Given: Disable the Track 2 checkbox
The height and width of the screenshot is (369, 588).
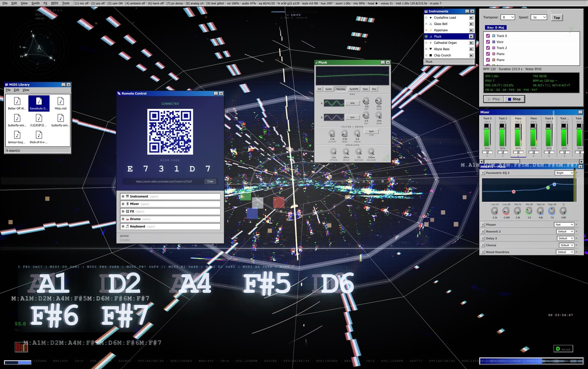Looking at the screenshot, I should point(488,48).
